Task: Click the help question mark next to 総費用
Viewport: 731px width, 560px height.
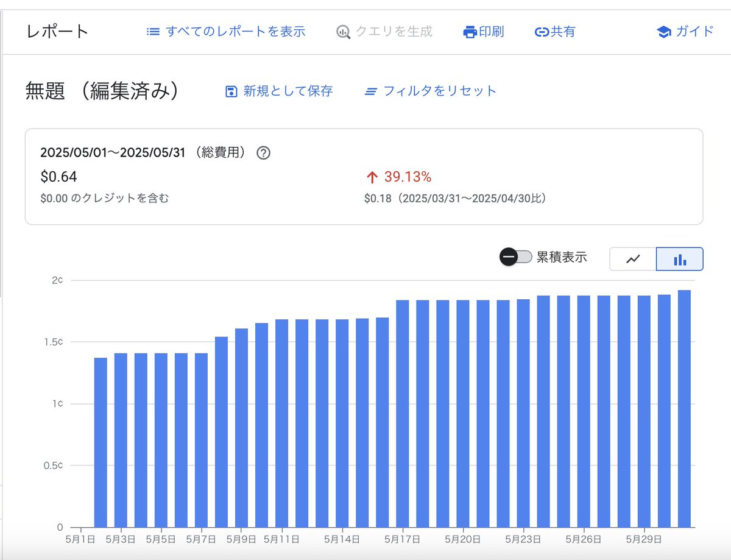Action: click(x=263, y=153)
